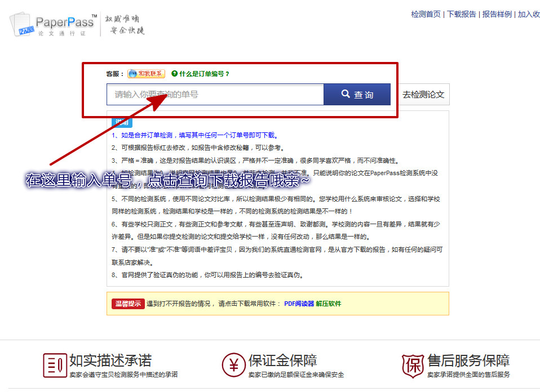Image resolution: width=540 pixels, height=392 pixels.
Task: Click the blue 说明 label tag
Action: [x=122, y=122]
